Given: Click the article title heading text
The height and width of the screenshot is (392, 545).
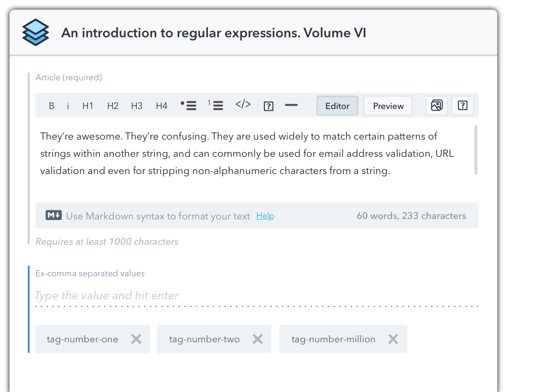Looking at the screenshot, I should (213, 33).
